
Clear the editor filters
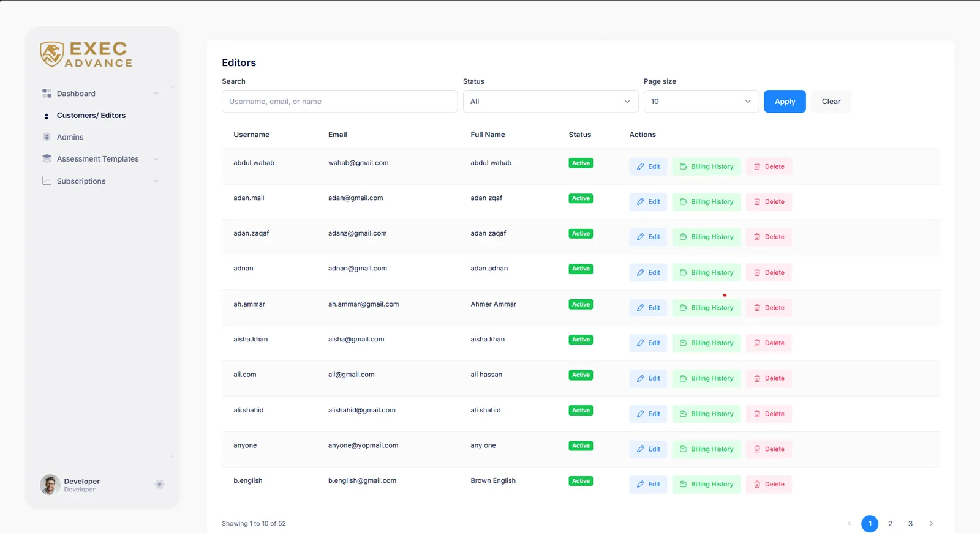point(831,102)
